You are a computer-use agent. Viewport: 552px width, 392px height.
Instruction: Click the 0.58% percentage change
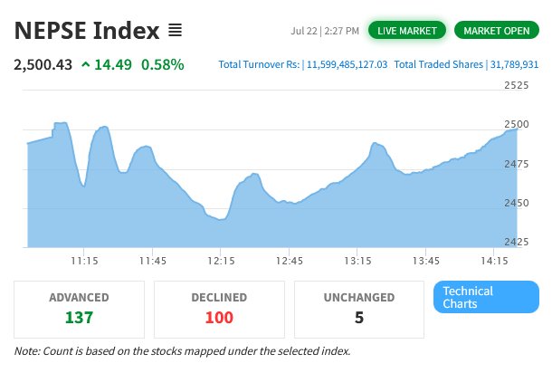[163, 64]
